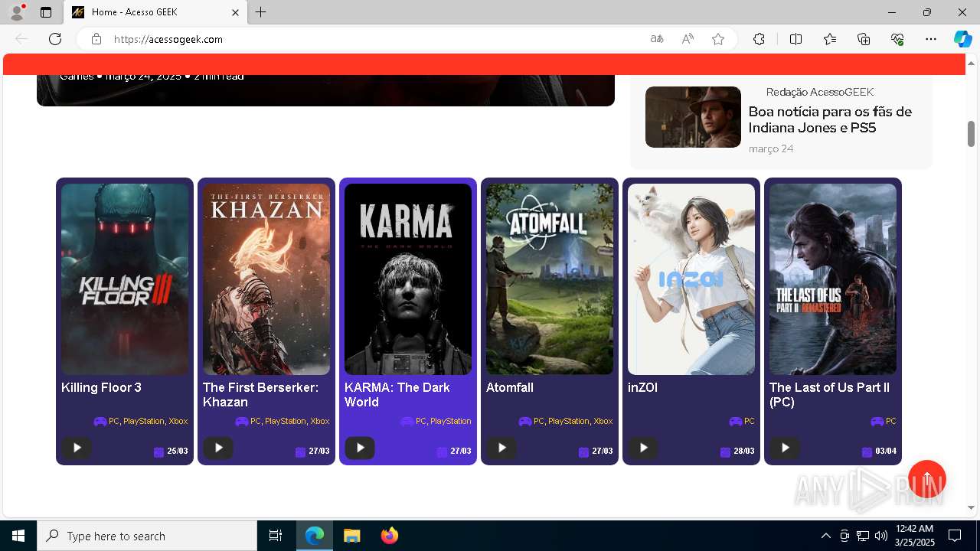Open Task View on the taskbar
Viewport: 980px width, 551px height.
coord(276,536)
